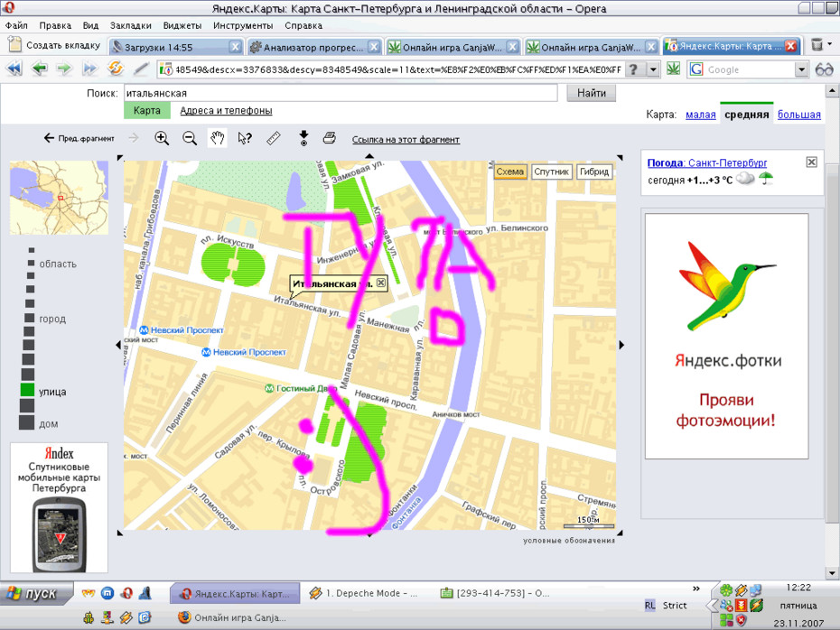The image size is (840, 630).
Task: Switch to Анализатор прогрес... tab
Action: pyautogui.click(x=314, y=47)
